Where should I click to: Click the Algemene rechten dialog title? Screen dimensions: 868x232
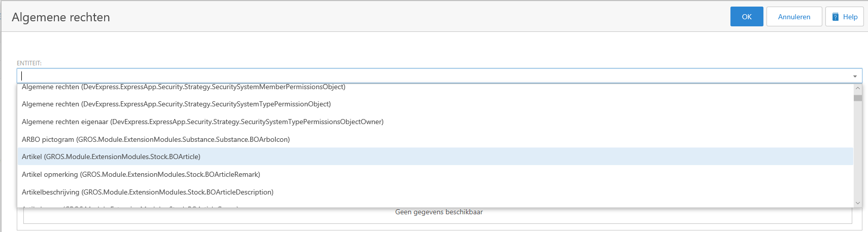pos(61,17)
